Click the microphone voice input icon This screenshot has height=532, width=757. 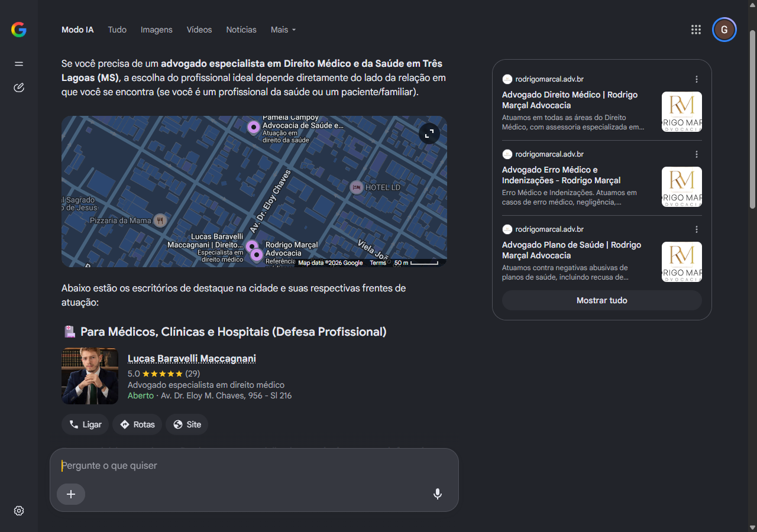click(x=438, y=494)
